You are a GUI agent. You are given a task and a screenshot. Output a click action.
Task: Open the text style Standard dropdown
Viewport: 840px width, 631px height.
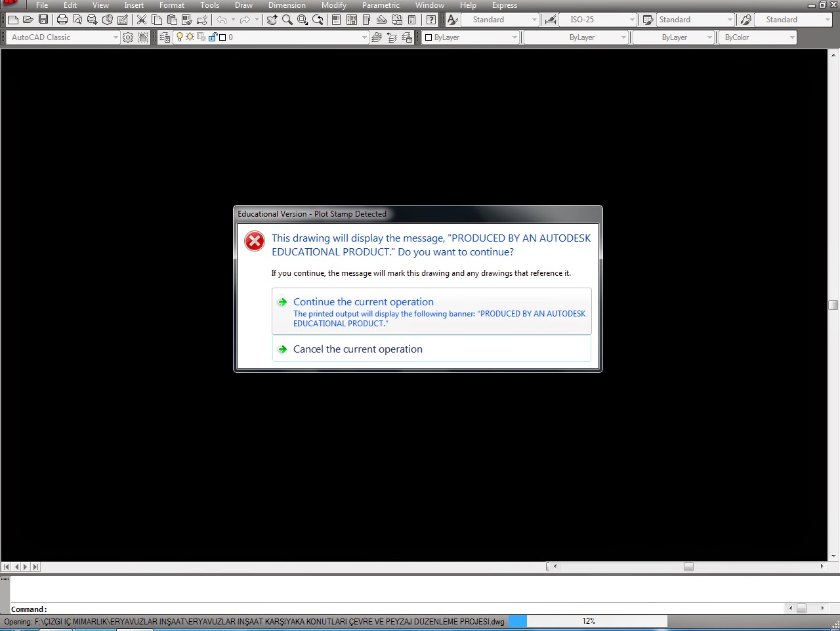pyautogui.click(x=534, y=20)
